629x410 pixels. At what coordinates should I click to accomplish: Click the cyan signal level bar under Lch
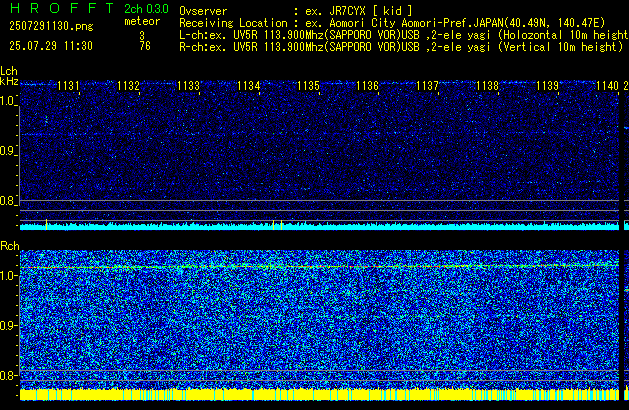coord(319,227)
